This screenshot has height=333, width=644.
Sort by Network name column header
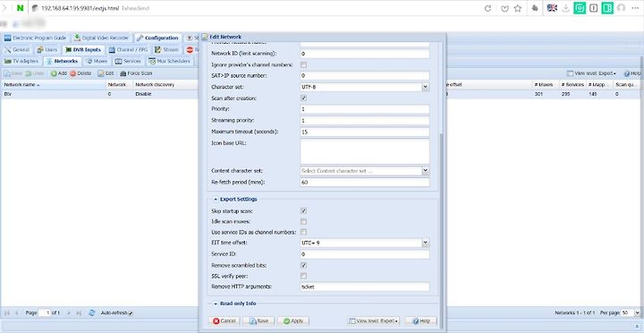(x=54, y=85)
